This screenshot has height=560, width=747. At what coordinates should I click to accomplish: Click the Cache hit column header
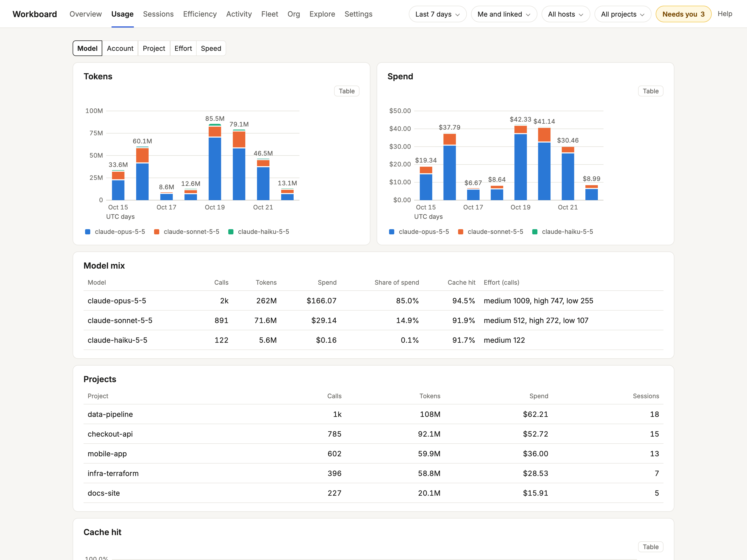pos(461,283)
